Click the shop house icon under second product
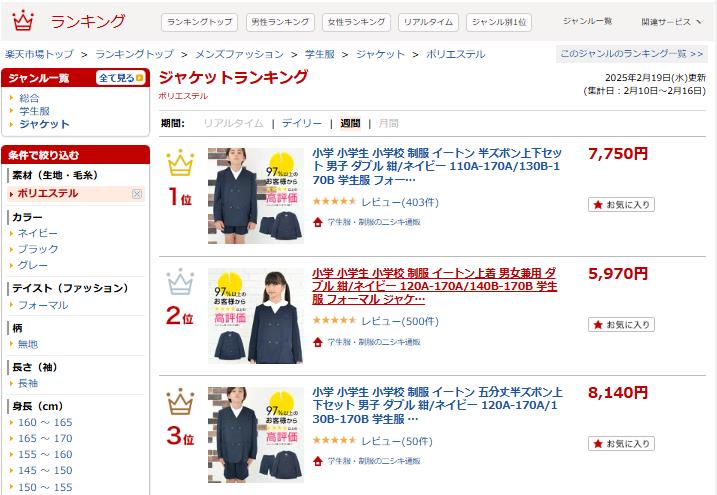The image size is (717, 495). pos(318,342)
